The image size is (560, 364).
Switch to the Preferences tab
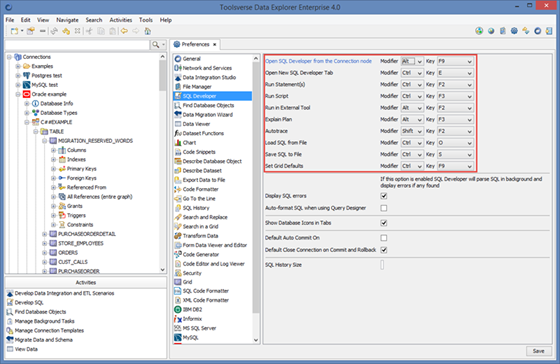(195, 44)
